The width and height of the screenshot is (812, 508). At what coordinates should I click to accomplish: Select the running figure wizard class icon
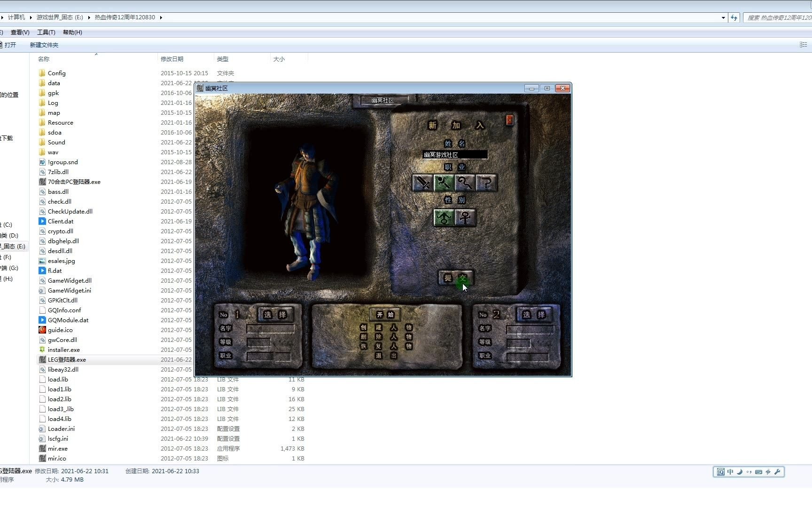click(x=444, y=183)
